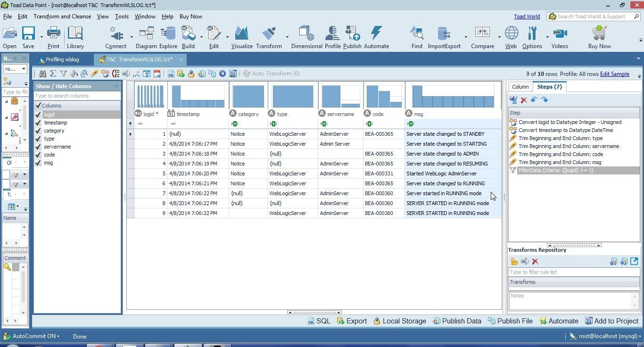Delete rule in Transforms Repository

(x=535, y=262)
